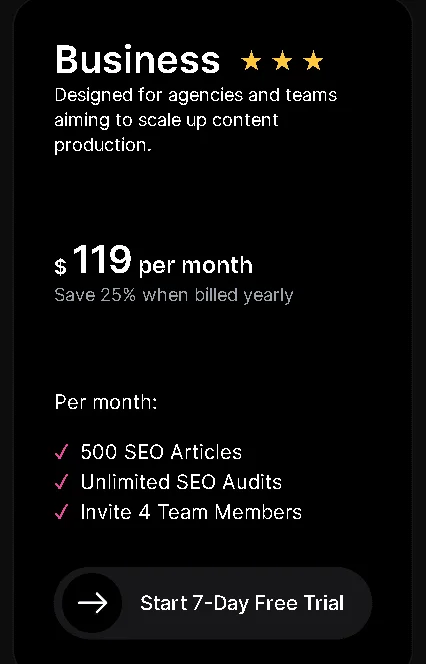426x664 pixels.
Task: Click the 'per month' price suffix
Action: 196,267
